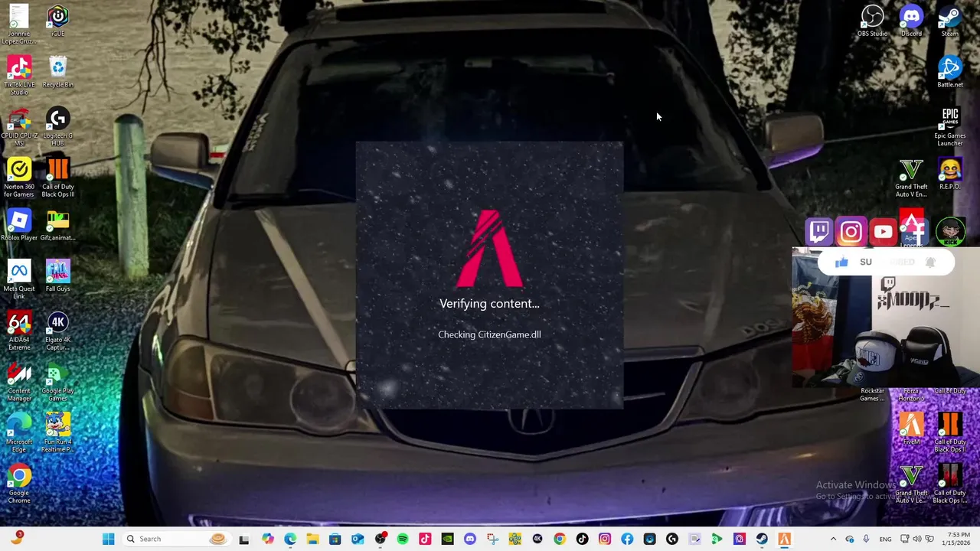Launch the R.E.P.O. desktop shortcut
Image resolution: width=980 pixels, height=551 pixels.
pos(949,174)
